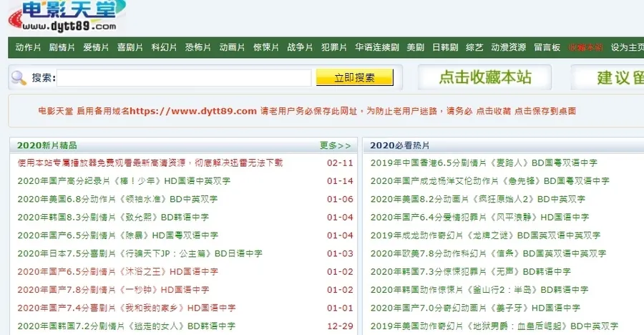644x335 pixels.
Task: Open the 使用本站专属播放器 notice link
Action: (x=150, y=162)
